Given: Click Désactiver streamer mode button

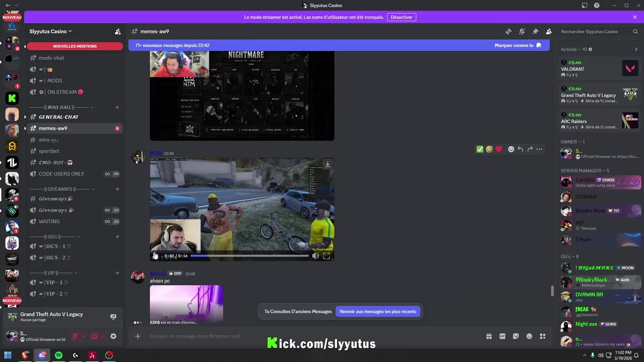Looking at the screenshot, I should (x=401, y=17).
